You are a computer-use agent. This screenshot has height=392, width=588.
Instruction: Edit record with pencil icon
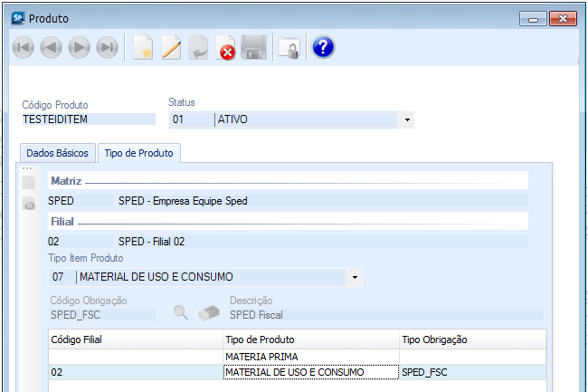tap(171, 48)
